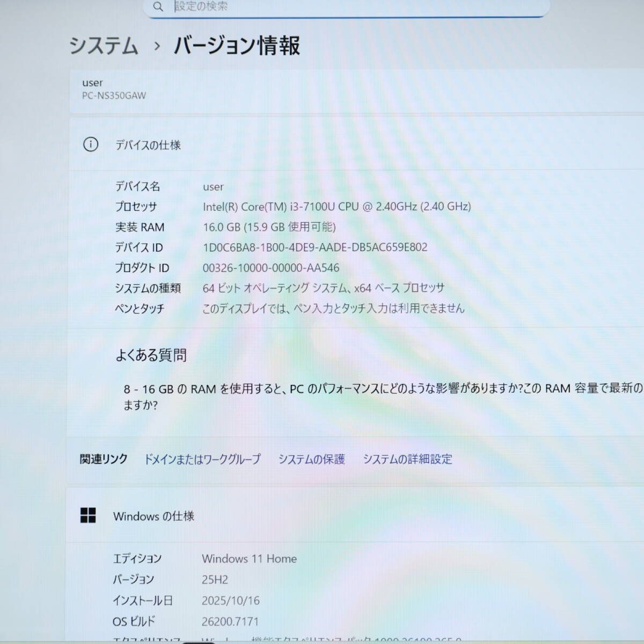
Task: Collapse the デバイスの仕様 section header
Action: 356,144
